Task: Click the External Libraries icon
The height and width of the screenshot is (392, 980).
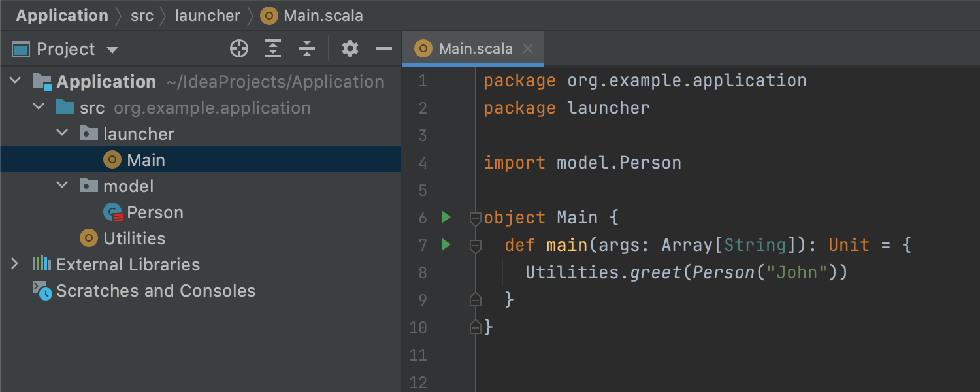Action: click(42, 264)
